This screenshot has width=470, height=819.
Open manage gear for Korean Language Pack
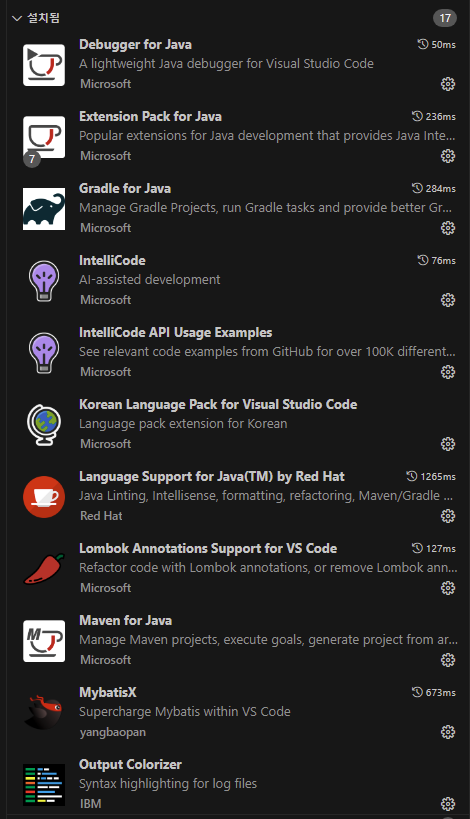tap(448, 444)
